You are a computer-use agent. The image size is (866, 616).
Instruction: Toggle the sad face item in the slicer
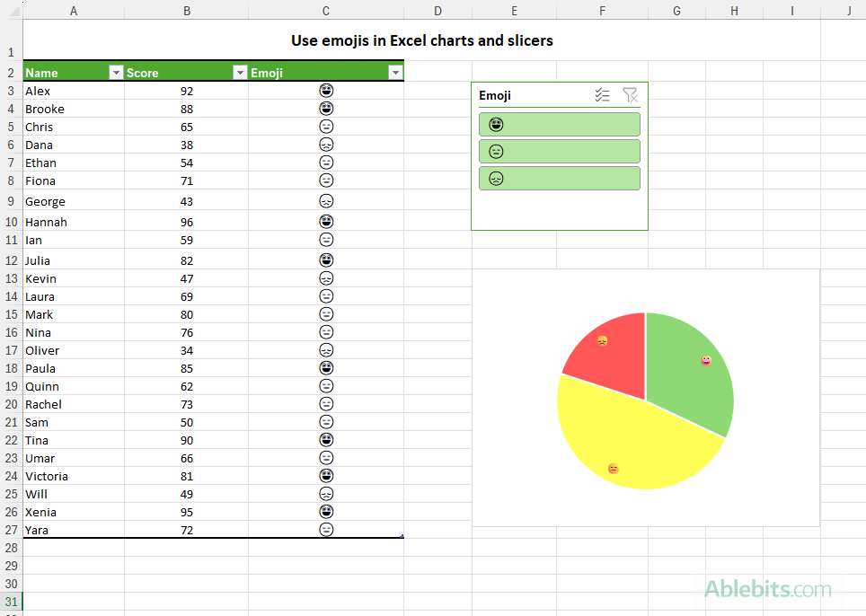pyautogui.click(x=559, y=178)
